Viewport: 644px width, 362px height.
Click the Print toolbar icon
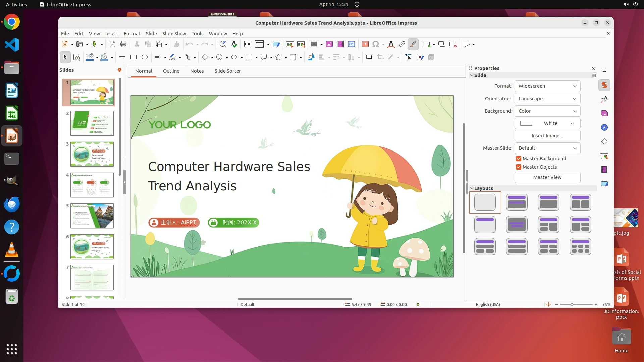(x=123, y=44)
